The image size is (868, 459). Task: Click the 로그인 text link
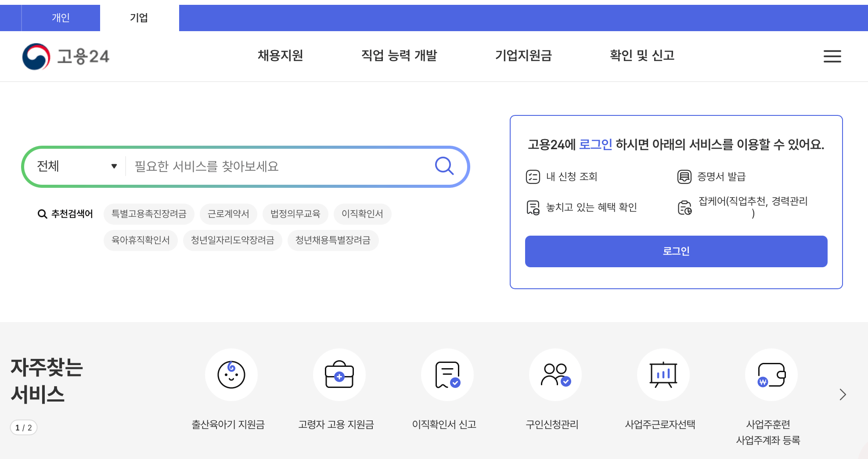tap(595, 144)
